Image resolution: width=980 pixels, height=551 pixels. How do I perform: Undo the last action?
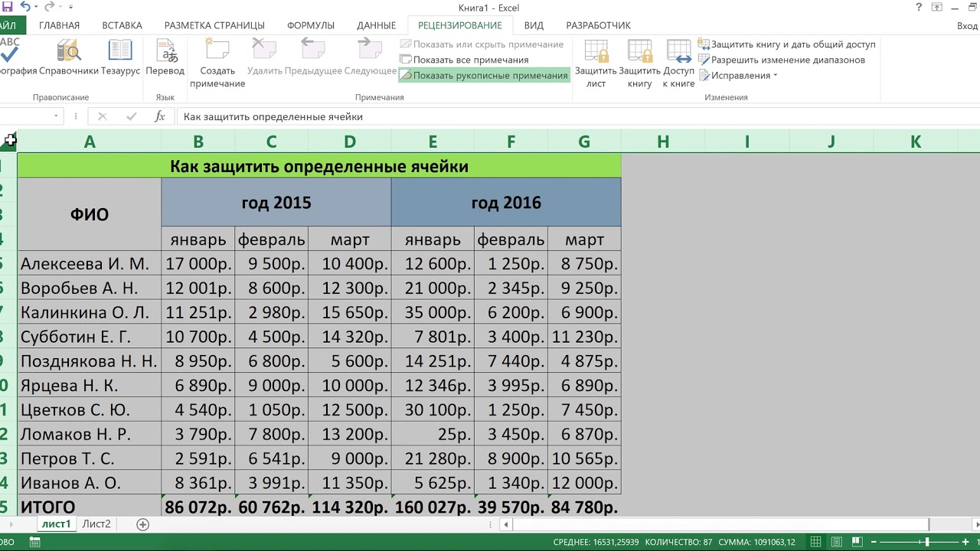coord(24,7)
